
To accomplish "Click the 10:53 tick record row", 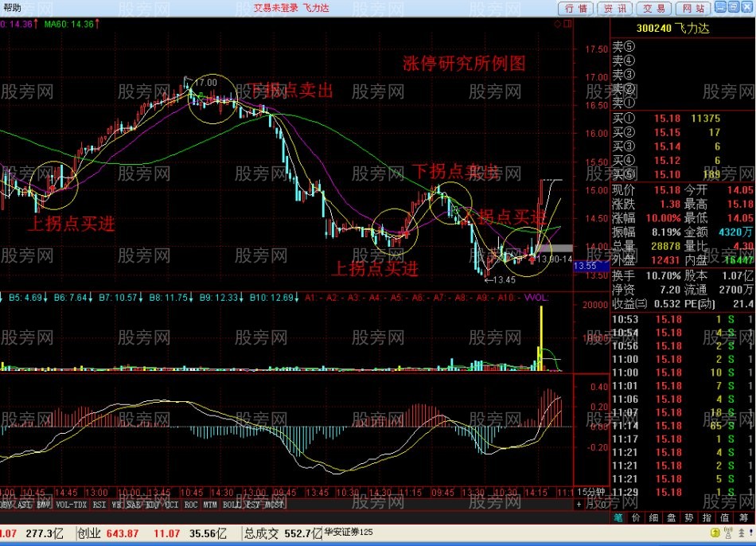I will tap(683, 319).
